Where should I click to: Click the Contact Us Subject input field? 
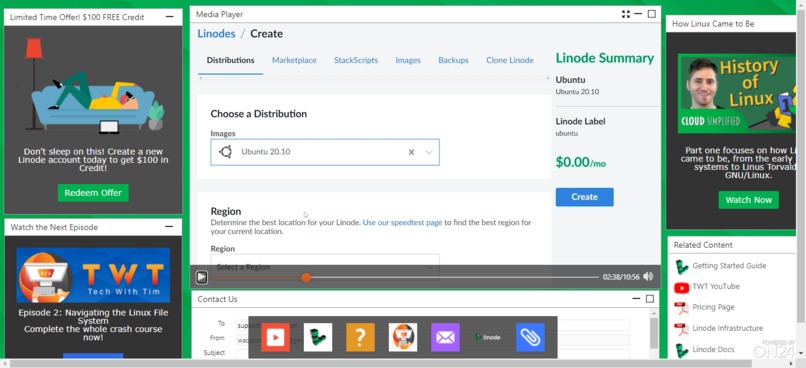tap(433, 354)
